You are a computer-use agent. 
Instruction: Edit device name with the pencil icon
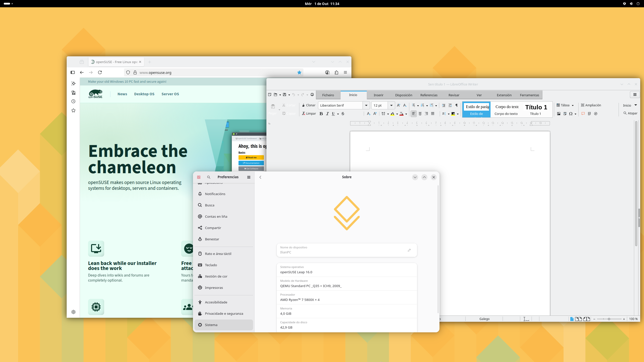click(x=409, y=250)
